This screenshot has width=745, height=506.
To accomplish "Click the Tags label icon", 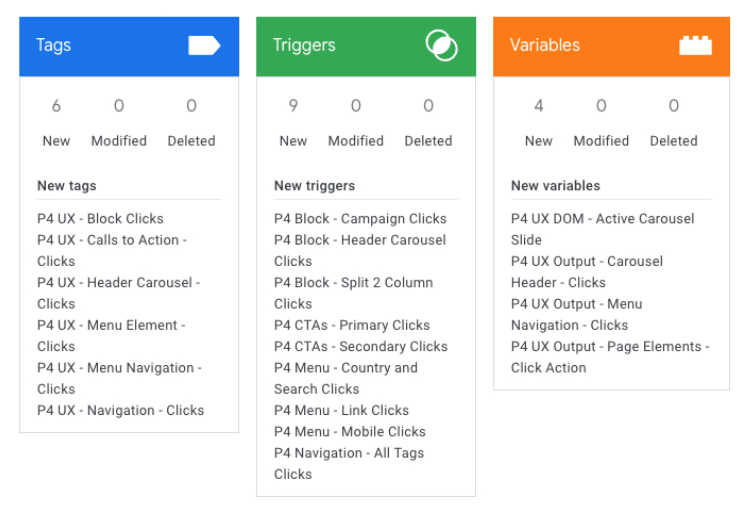I will coord(204,45).
